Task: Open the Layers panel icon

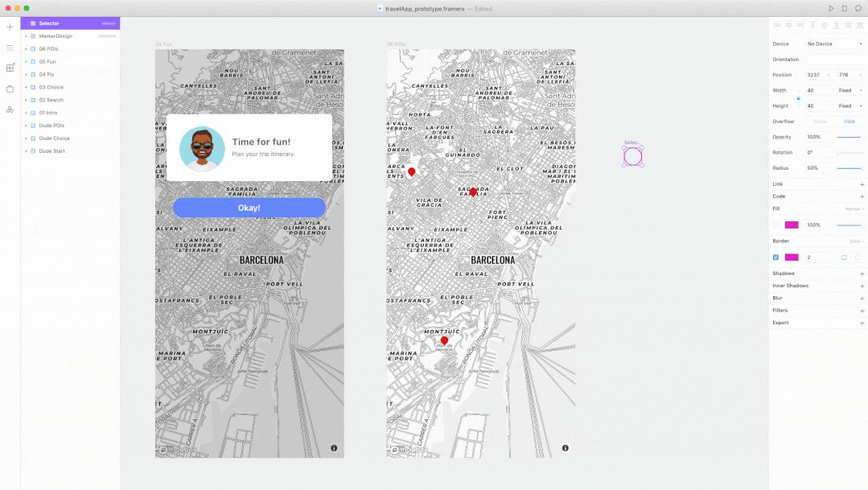Action: [9, 47]
